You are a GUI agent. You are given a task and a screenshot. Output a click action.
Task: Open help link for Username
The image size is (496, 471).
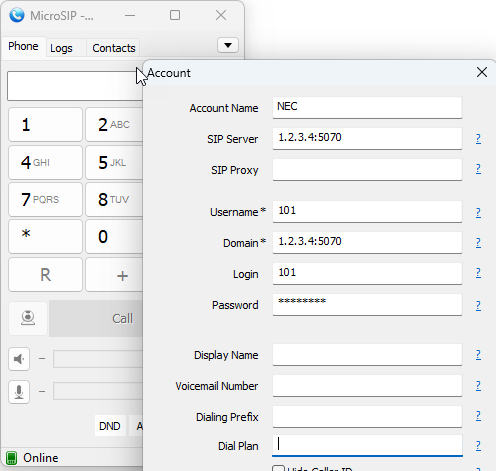click(478, 212)
